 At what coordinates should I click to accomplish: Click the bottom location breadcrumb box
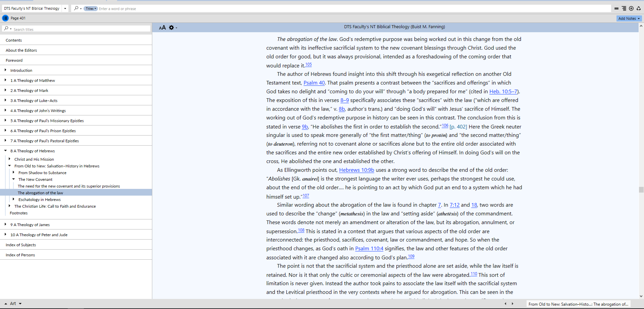coord(578,304)
